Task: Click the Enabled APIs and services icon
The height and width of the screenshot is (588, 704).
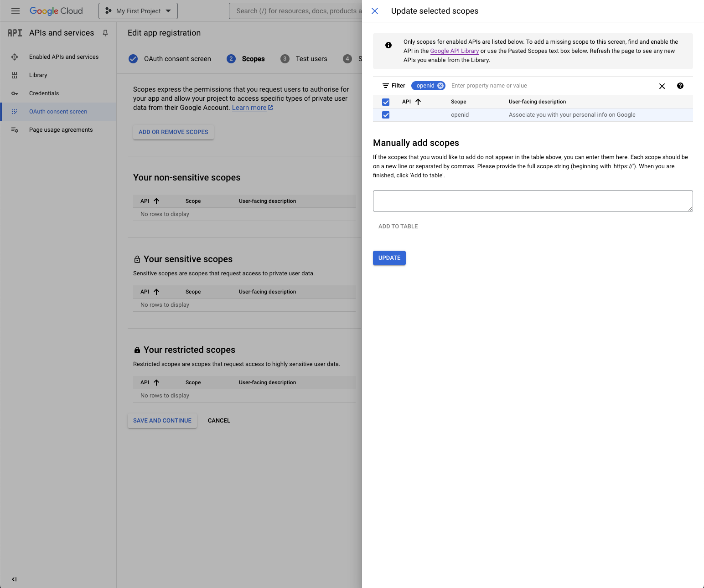Action: click(15, 57)
